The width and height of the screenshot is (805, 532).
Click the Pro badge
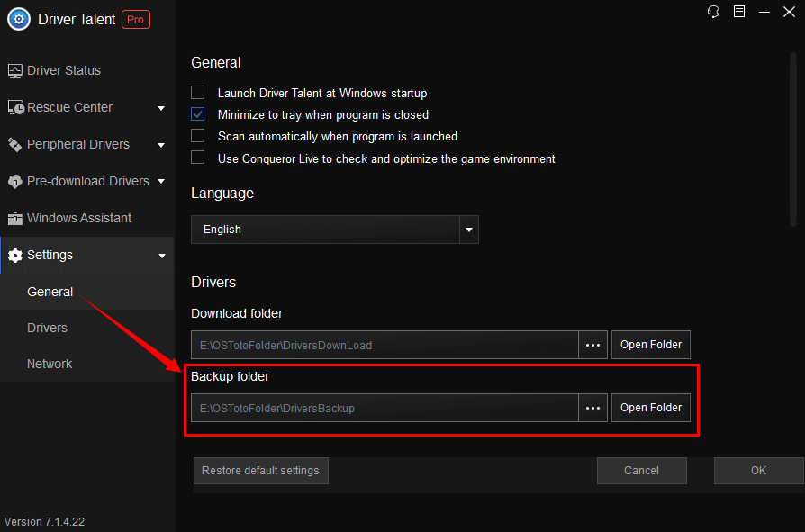tap(136, 20)
